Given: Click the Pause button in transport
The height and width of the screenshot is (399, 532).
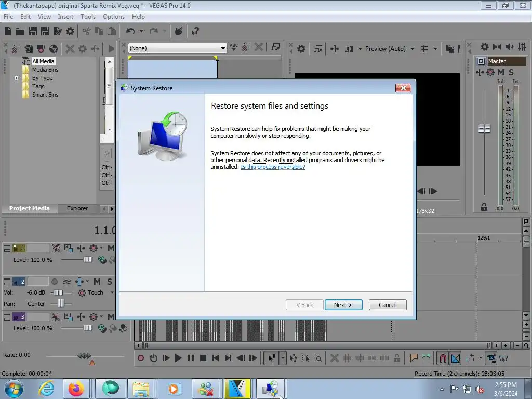Looking at the screenshot, I should 191,358.
